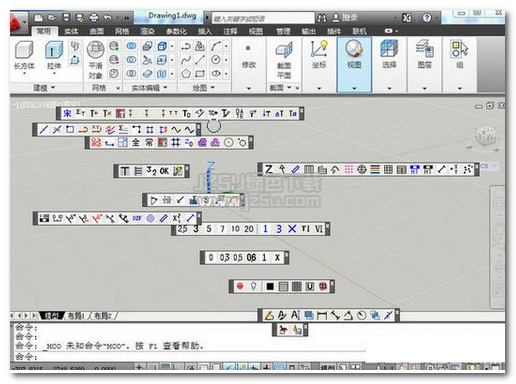
Task: Click the keyword search input field
Action: (263, 18)
